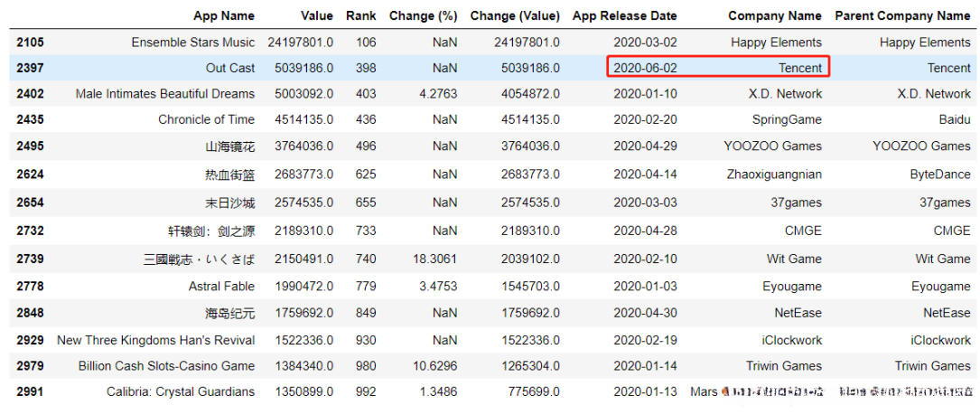
Task: Select row index 2654
Action: (30, 203)
